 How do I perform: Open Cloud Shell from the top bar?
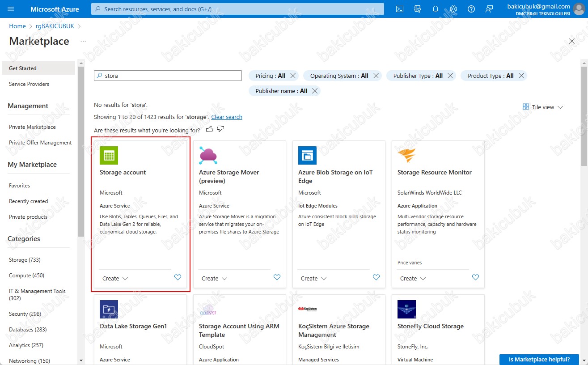(x=400, y=9)
